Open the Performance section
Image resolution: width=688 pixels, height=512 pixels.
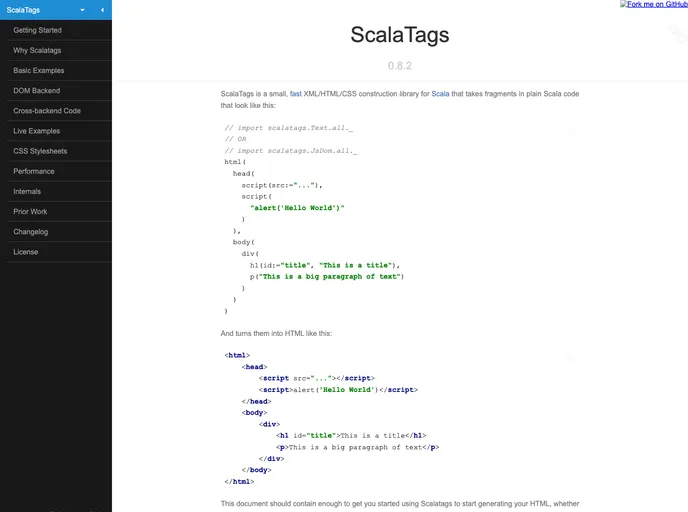(59, 172)
